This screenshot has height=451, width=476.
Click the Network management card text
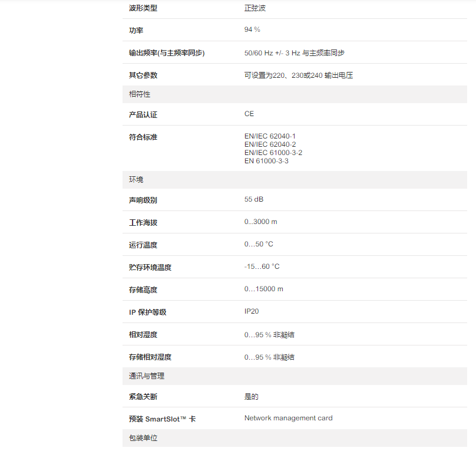[288, 418]
